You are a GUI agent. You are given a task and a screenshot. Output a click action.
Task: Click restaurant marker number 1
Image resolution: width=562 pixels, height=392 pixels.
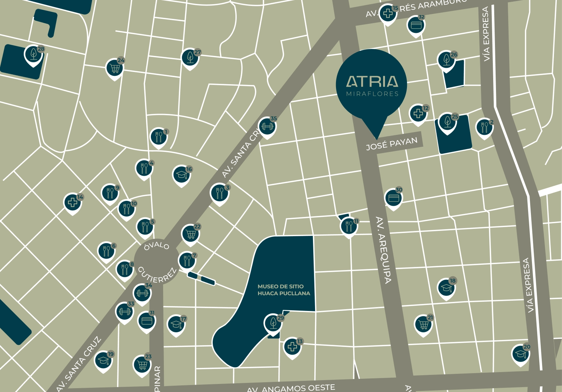[159, 138]
